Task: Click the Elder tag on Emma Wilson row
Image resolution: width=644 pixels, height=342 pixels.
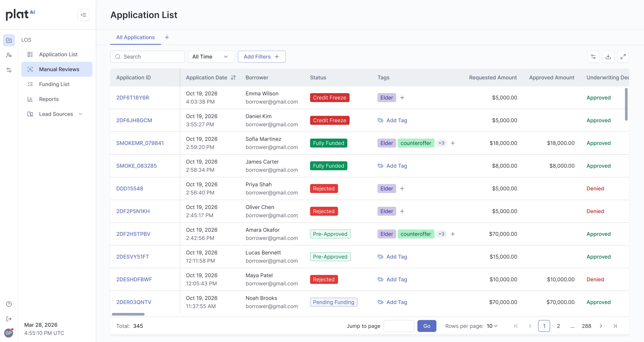Action: (x=386, y=98)
